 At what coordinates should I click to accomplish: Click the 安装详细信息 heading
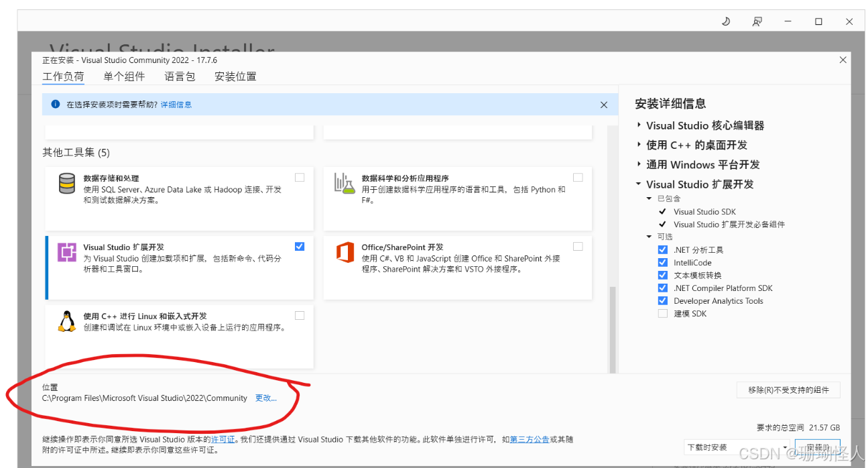point(670,103)
